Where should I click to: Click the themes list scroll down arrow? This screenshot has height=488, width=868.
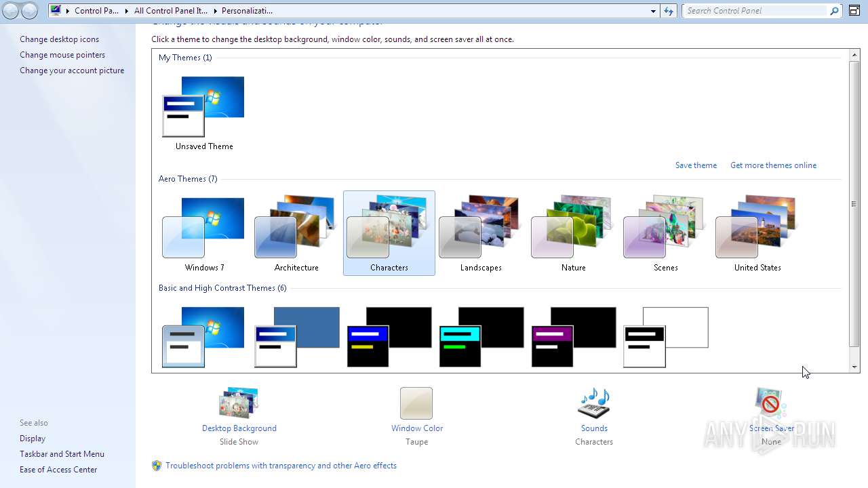(x=854, y=367)
